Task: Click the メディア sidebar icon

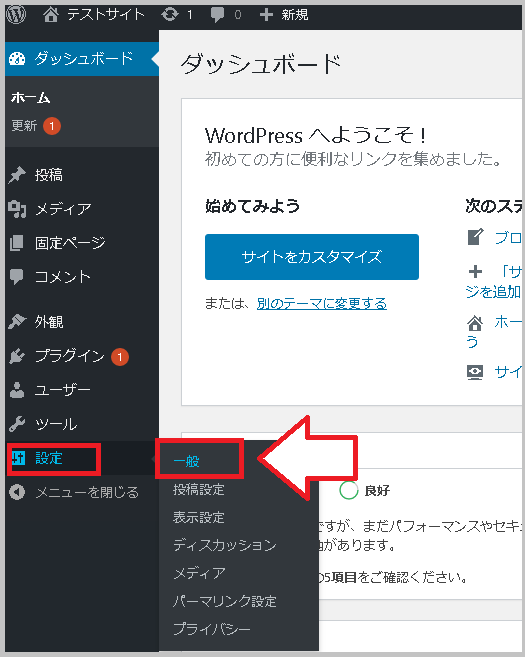Action: [x=17, y=209]
